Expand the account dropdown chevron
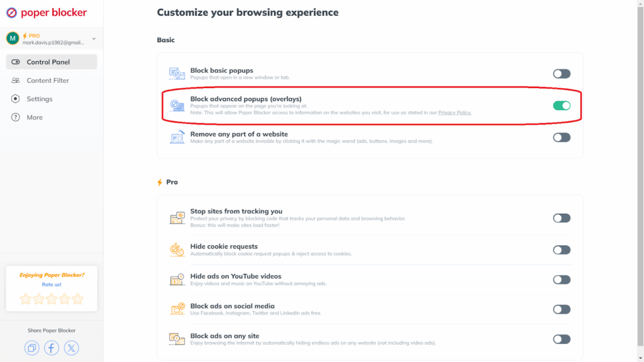This screenshot has width=644, height=362. coord(94,38)
